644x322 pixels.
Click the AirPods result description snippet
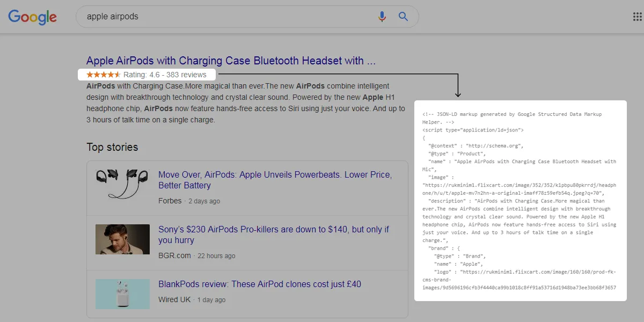(245, 103)
